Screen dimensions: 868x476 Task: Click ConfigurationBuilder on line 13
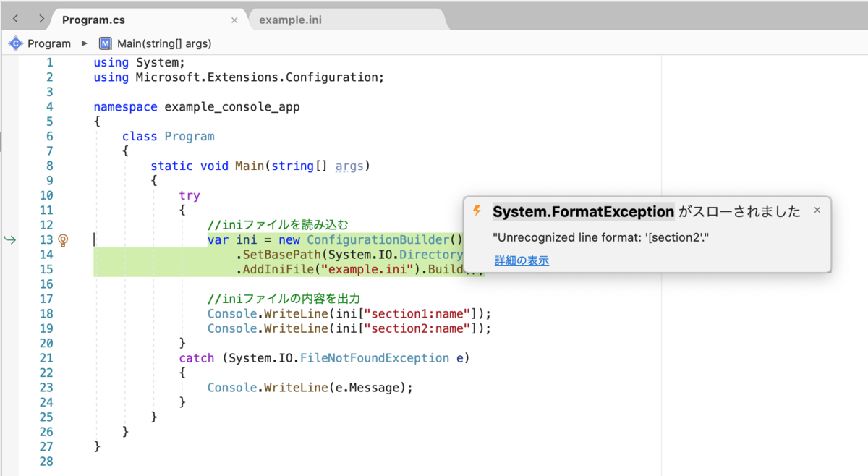coord(378,239)
